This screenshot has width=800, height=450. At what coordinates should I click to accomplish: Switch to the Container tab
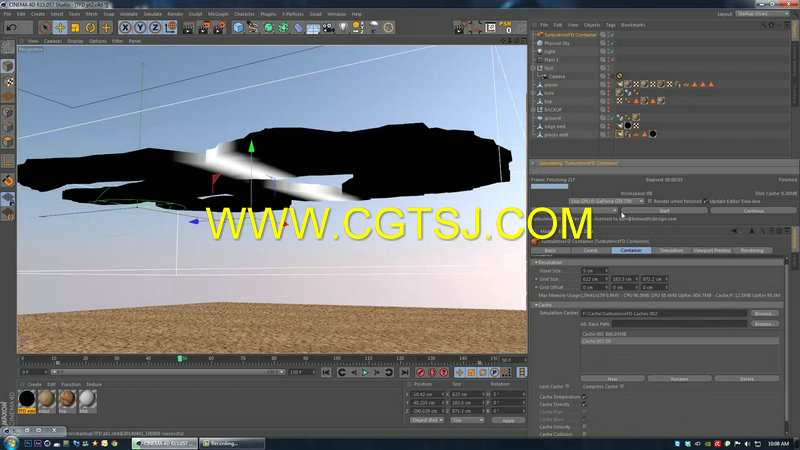coord(631,251)
